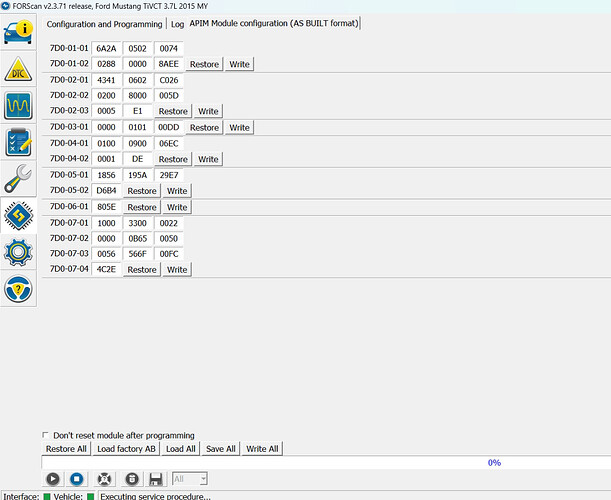
Task: Open the settings gear section
Action: pyautogui.click(x=18, y=252)
